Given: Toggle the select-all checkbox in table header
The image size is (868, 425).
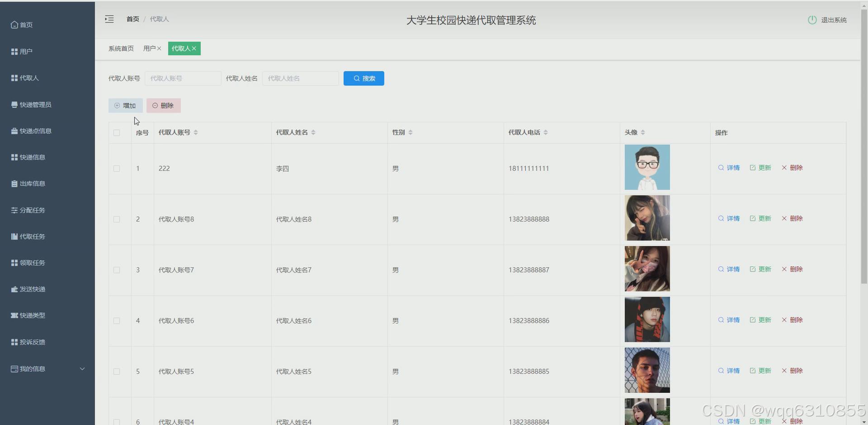Looking at the screenshot, I should [117, 132].
